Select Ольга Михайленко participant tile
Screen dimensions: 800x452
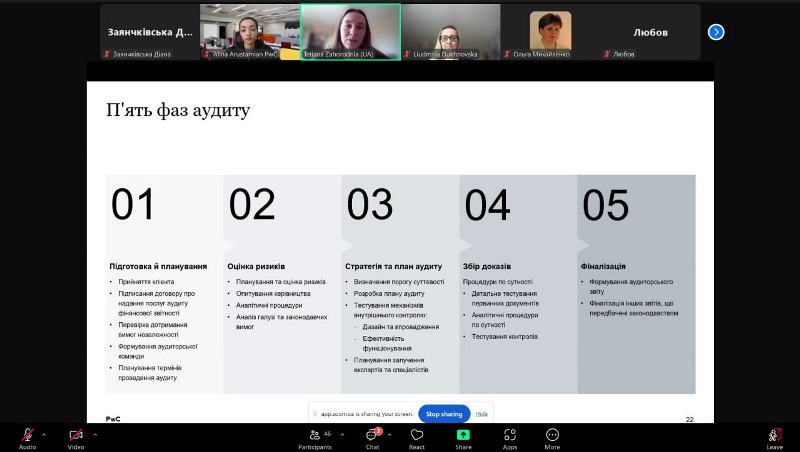coord(551,32)
